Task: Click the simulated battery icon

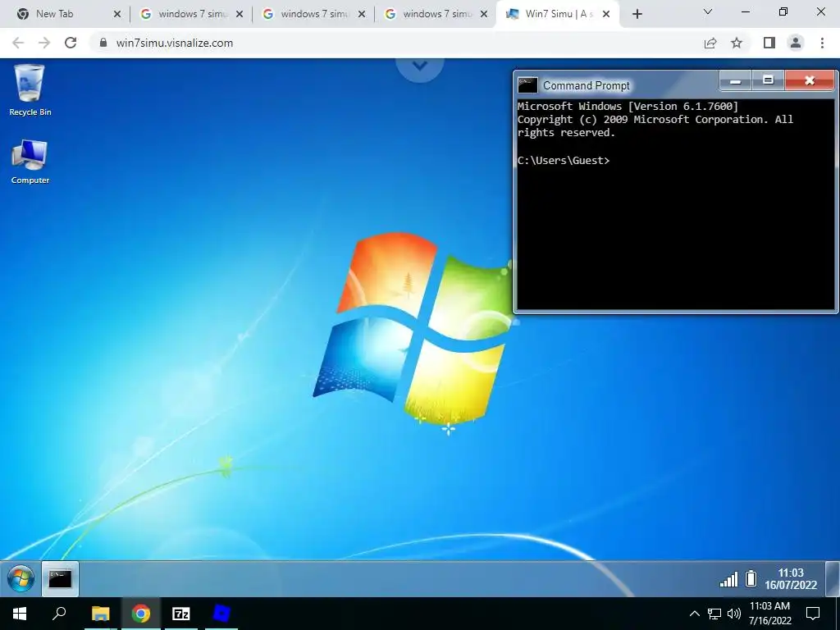Action: 751,578
